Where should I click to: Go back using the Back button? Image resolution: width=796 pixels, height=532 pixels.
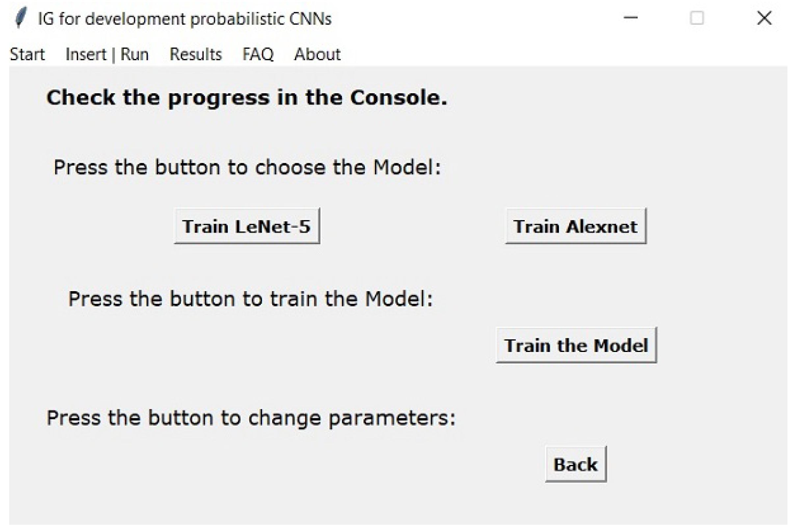(x=575, y=465)
